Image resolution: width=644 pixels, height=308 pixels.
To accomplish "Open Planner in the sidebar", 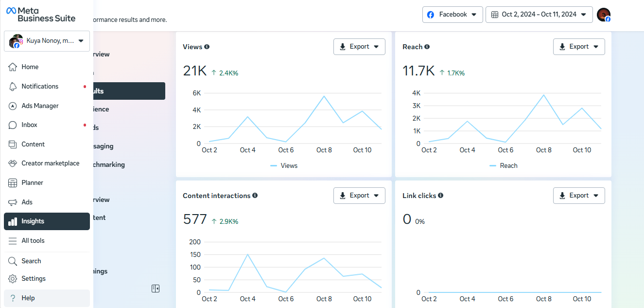I will pyautogui.click(x=47, y=183).
